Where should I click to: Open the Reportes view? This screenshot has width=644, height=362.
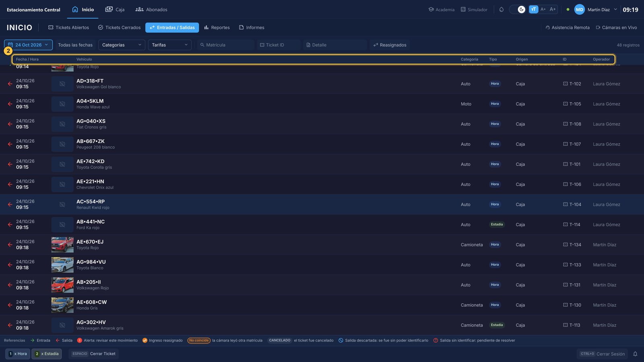point(217,27)
